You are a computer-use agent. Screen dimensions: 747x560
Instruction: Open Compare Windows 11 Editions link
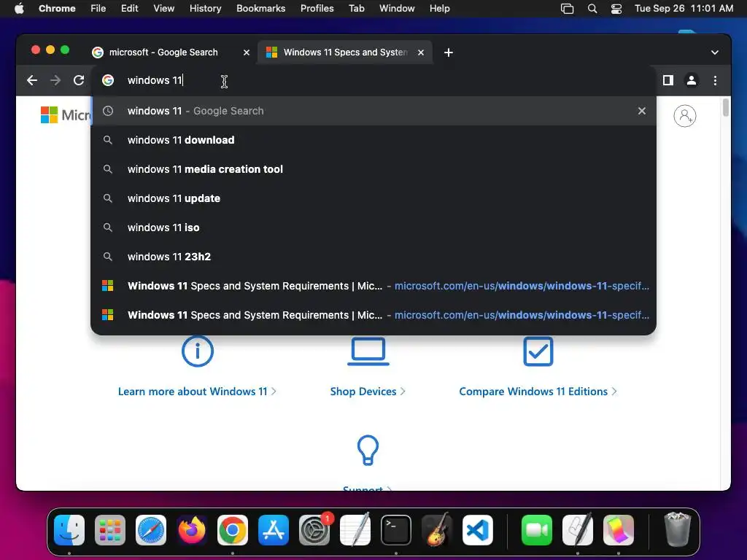538,392
